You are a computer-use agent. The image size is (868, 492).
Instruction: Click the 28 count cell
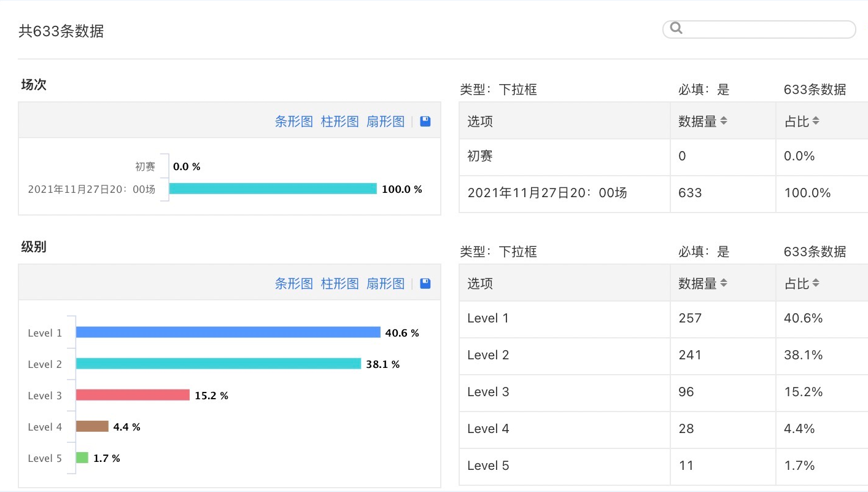tap(723, 429)
